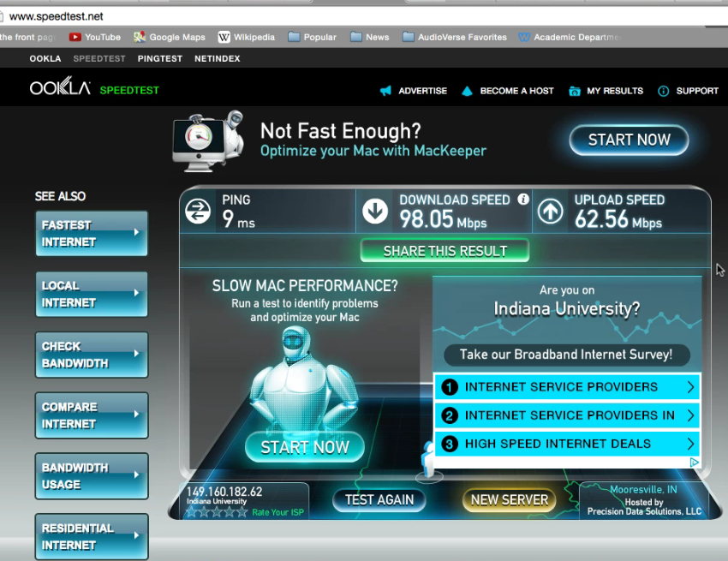
Task: Click the Ookla Speedtest logo
Action: tap(94, 87)
